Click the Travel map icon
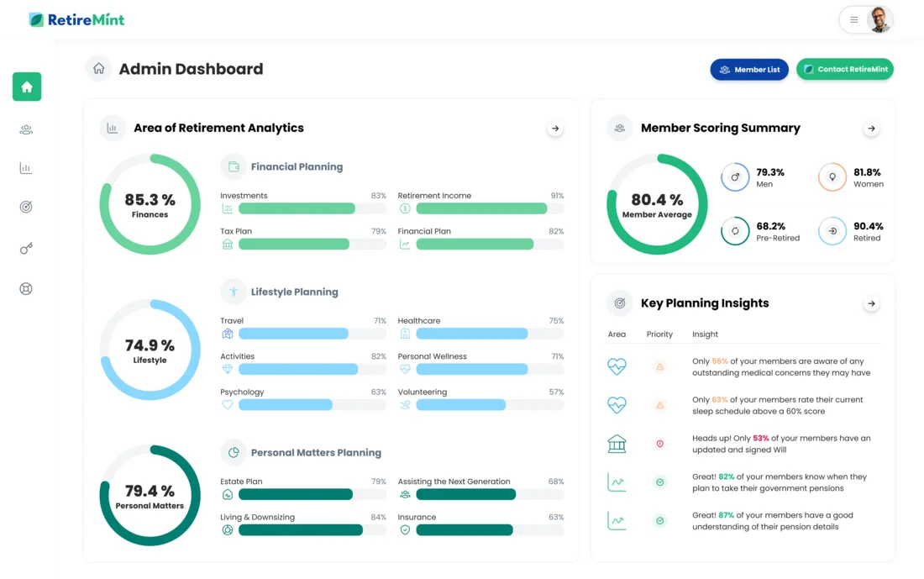Viewport: 924px width, 579px height. tap(228, 334)
